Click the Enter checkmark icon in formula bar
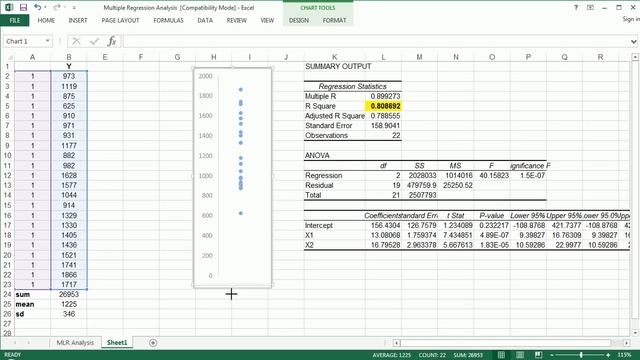The image size is (640, 360). pyautogui.click(x=94, y=41)
